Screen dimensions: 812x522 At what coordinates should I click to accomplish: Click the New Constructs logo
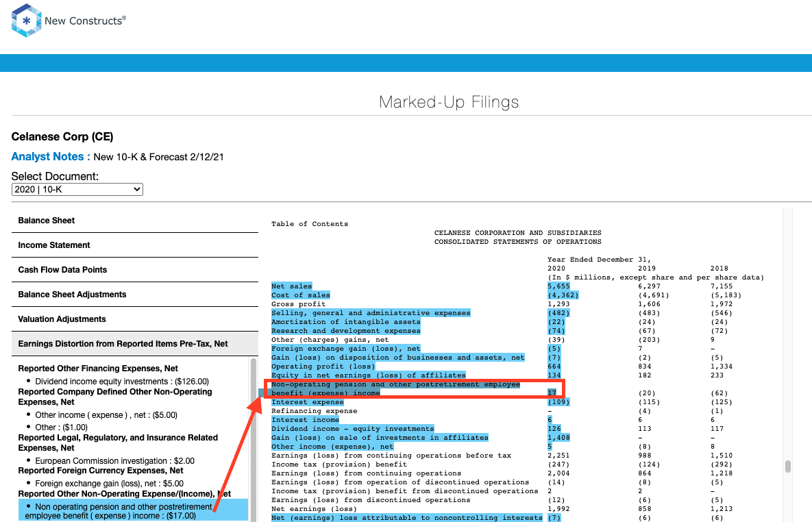(x=69, y=21)
